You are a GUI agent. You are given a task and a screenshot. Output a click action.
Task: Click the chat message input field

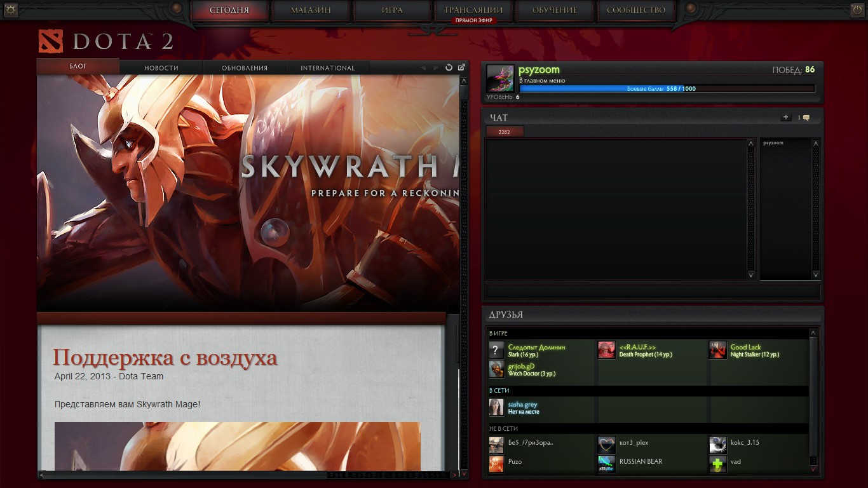coord(653,292)
